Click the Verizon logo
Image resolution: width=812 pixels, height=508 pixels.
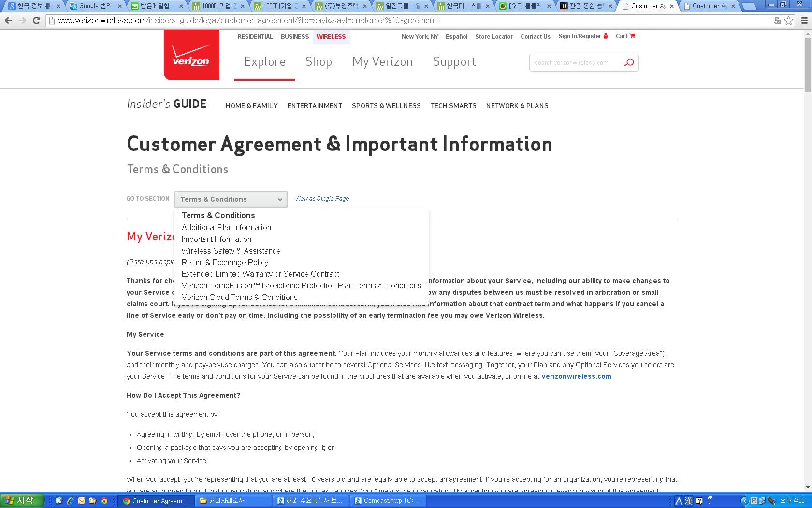point(191,55)
